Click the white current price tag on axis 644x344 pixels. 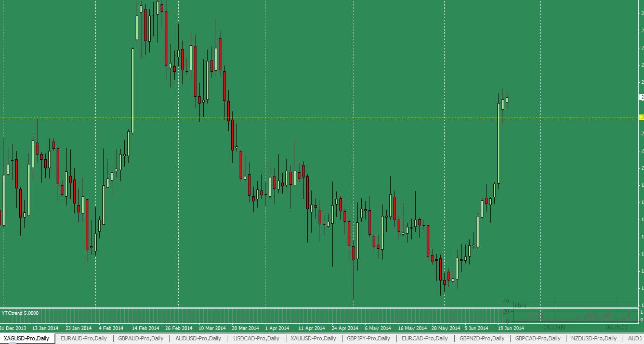pyautogui.click(x=641, y=97)
